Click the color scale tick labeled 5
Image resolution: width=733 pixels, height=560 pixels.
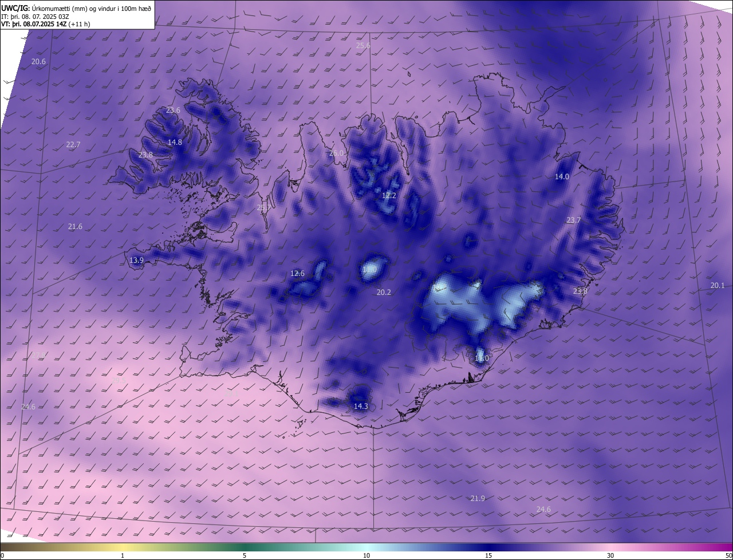[x=245, y=556]
